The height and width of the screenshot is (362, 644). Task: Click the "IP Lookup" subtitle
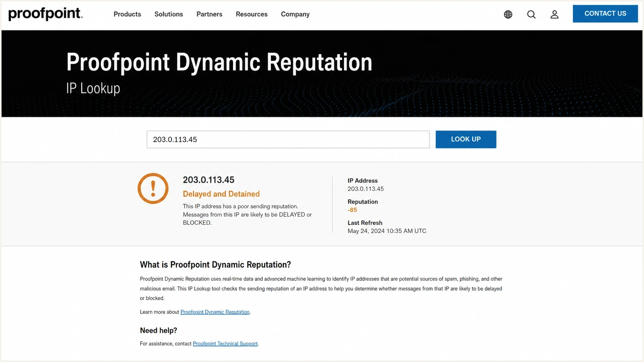pos(93,88)
